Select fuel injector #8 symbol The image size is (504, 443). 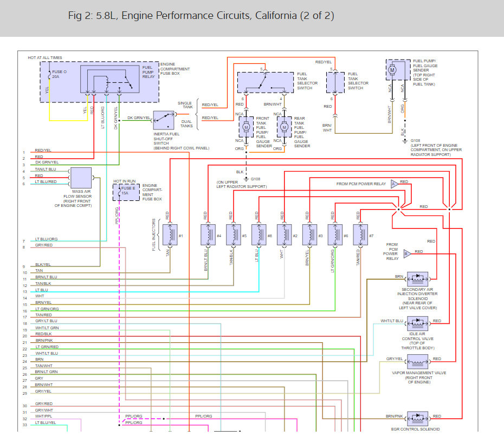[x=259, y=235]
